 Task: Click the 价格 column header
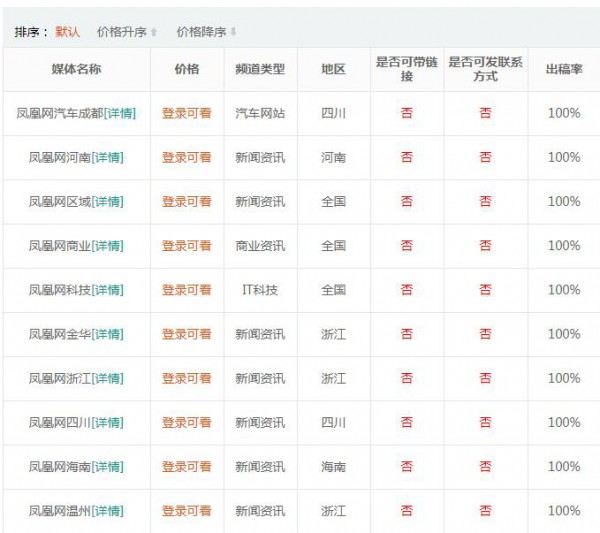point(187,69)
